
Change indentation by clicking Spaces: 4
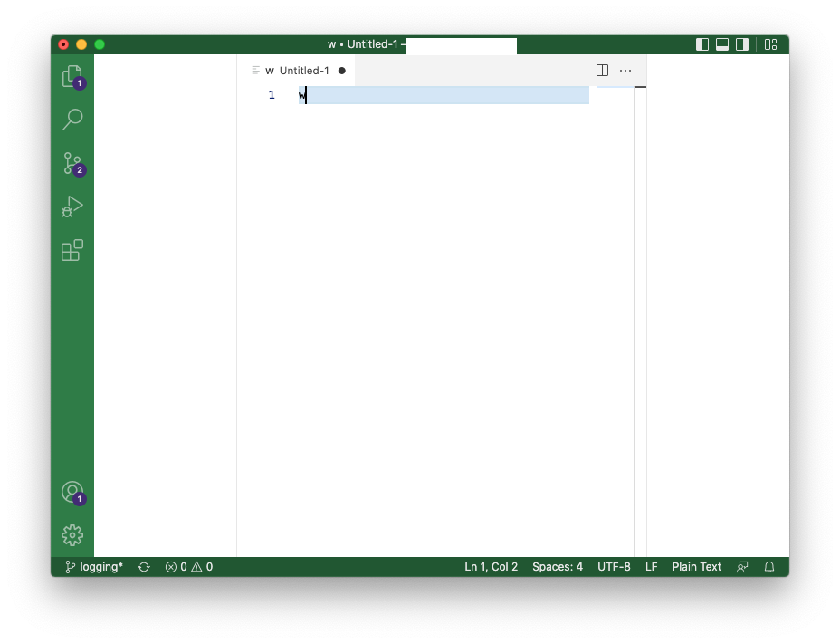point(557,566)
